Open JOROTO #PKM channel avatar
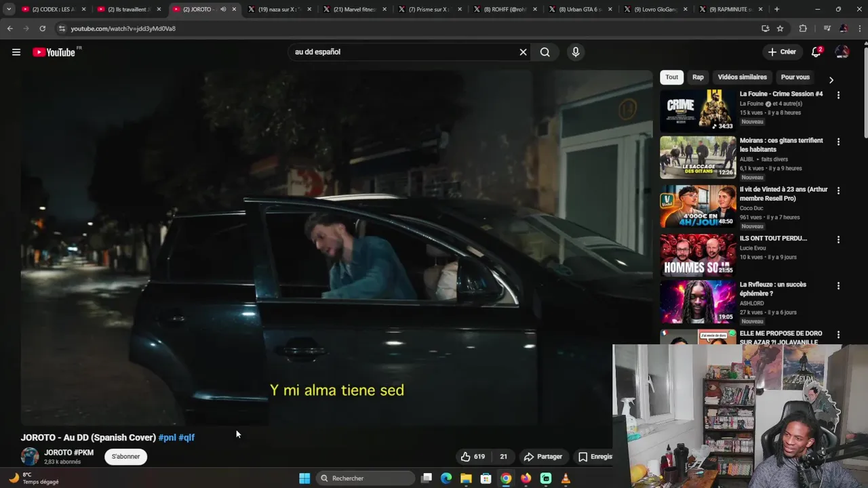This screenshot has height=488, width=868. point(30,457)
